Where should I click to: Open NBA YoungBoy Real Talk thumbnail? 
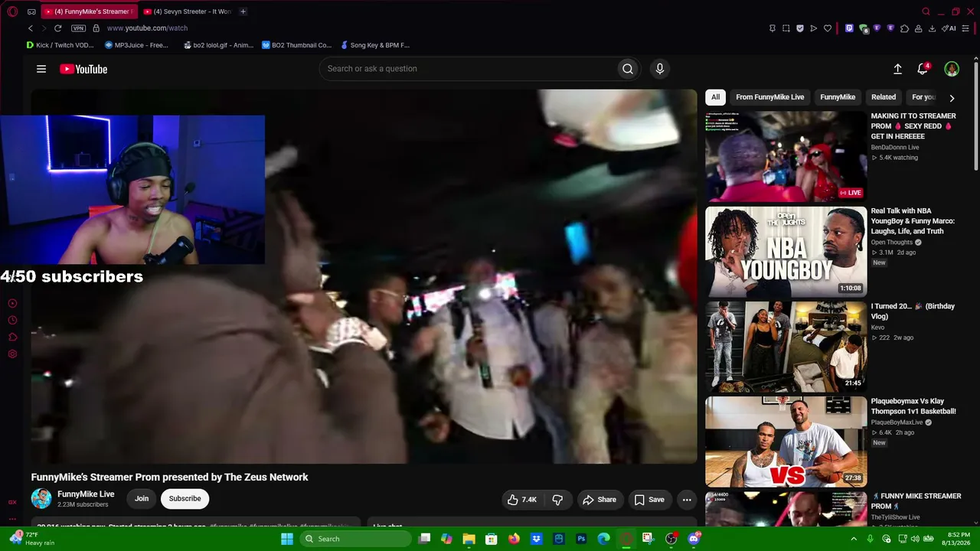pyautogui.click(x=786, y=252)
